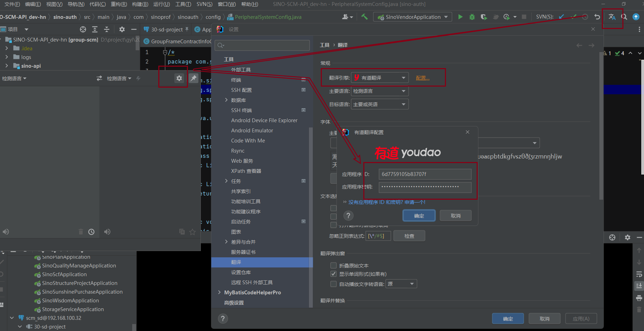Viewport: 644px width, 331px height.
Task: Pin the translation popup window
Action: pos(194,78)
